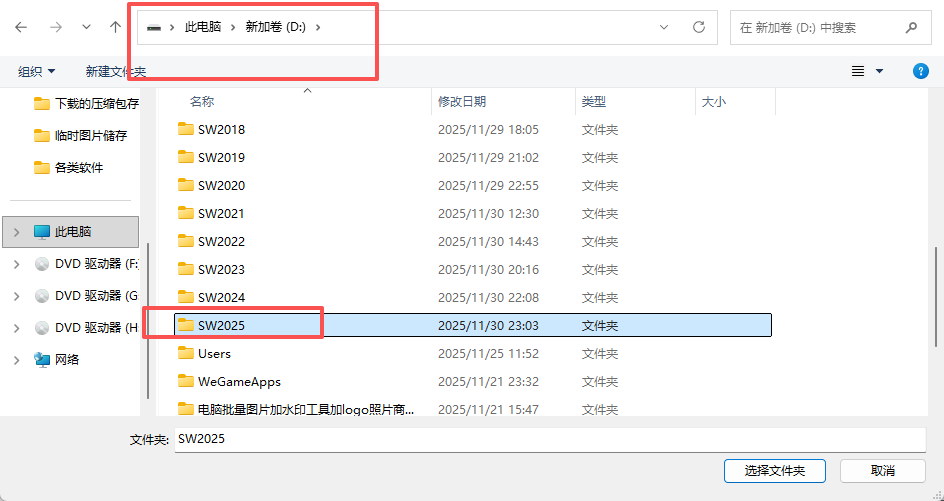Click the navigation pane scrollbar
The height and width of the screenshot is (501, 944).
pos(148,321)
